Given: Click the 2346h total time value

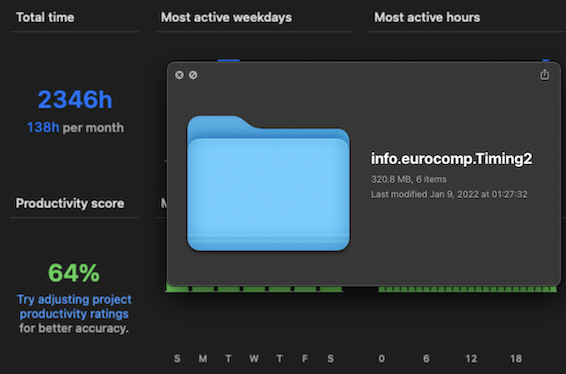Looking at the screenshot, I should pos(75,99).
